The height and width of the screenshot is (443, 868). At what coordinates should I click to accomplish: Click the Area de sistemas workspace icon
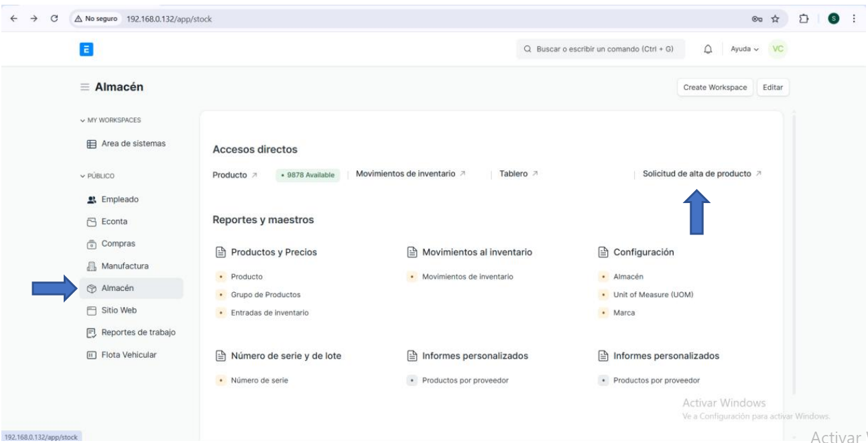92,143
